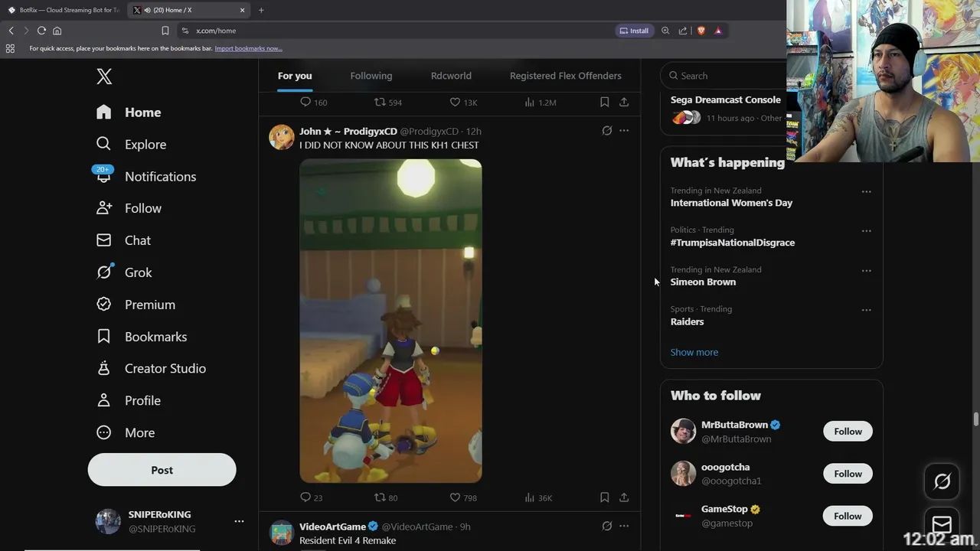Repost the top post with 594 reposts

[x=387, y=102]
